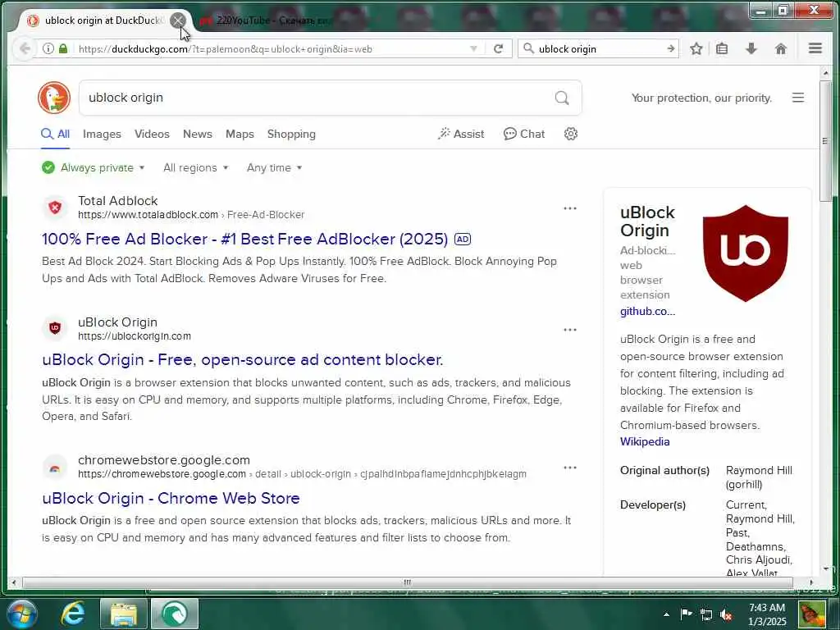This screenshot has width=840, height=630.
Task: Open the address bar history dropdown arrow
Action: [473, 48]
